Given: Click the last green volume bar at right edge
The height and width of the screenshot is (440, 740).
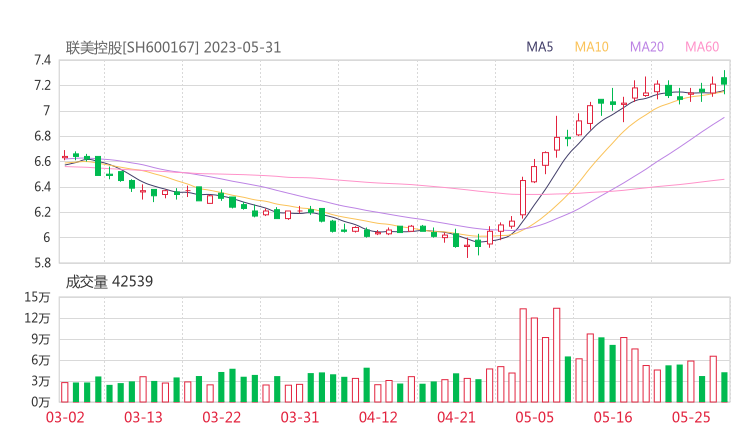Looking at the screenshot, I should [724, 387].
